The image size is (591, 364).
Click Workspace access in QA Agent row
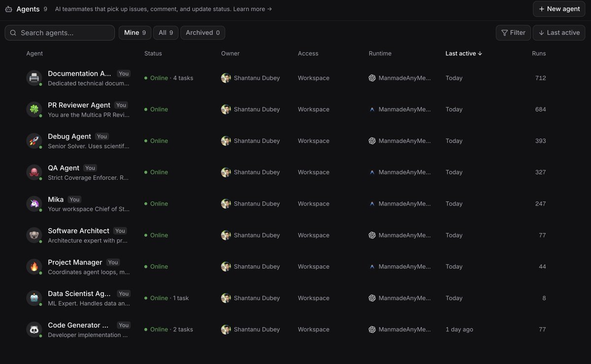click(x=314, y=172)
